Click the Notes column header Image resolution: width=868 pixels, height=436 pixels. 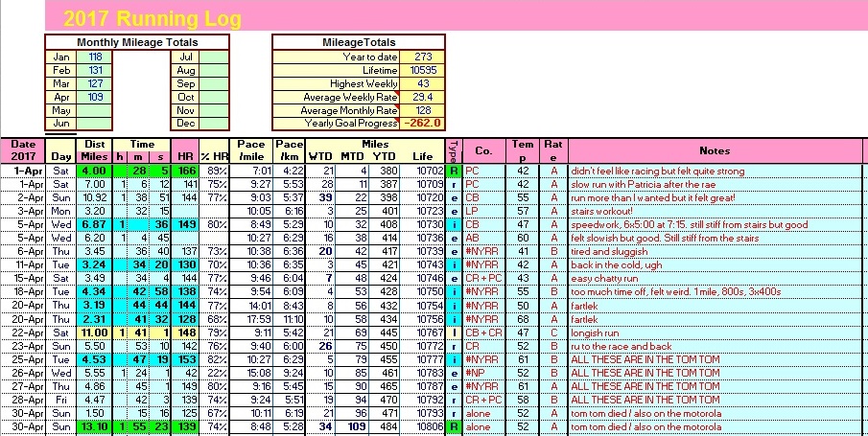(x=715, y=150)
